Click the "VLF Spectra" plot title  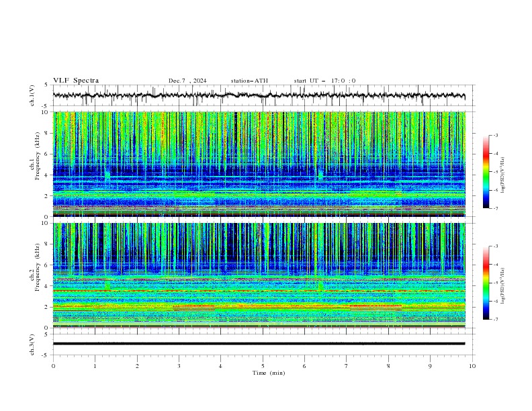click(x=76, y=81)
